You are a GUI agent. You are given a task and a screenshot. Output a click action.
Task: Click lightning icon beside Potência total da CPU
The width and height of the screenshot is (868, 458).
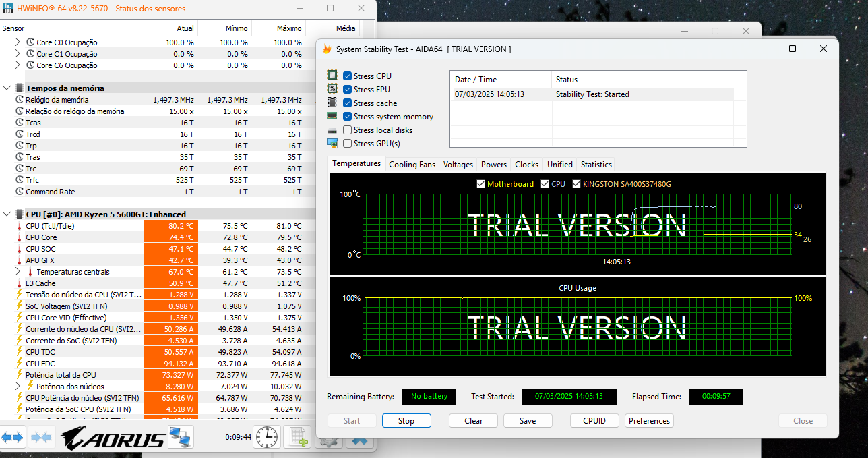pyautogui.click(x=19, y=375)
